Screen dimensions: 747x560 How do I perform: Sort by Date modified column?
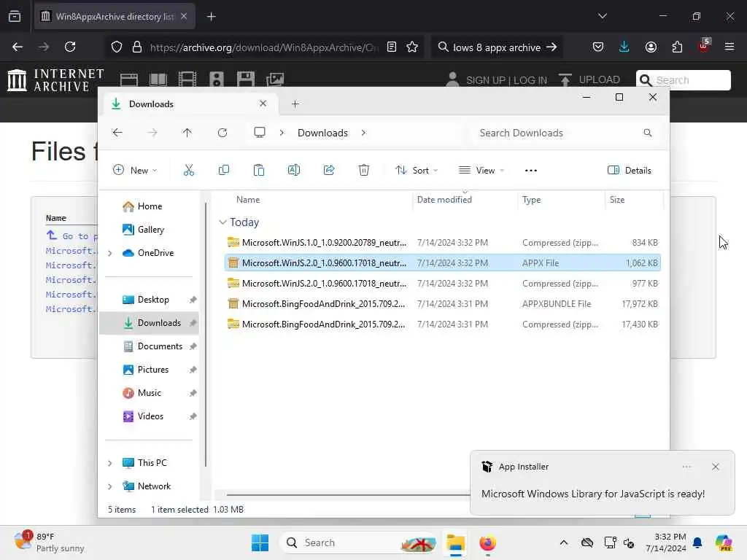click(x=444, y=200)
